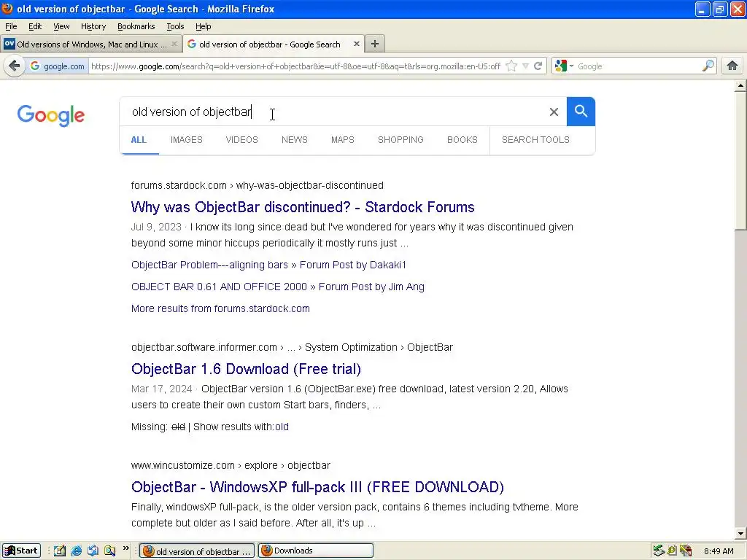
Task: Switch to IMAGES results
Action: [186, 139]
